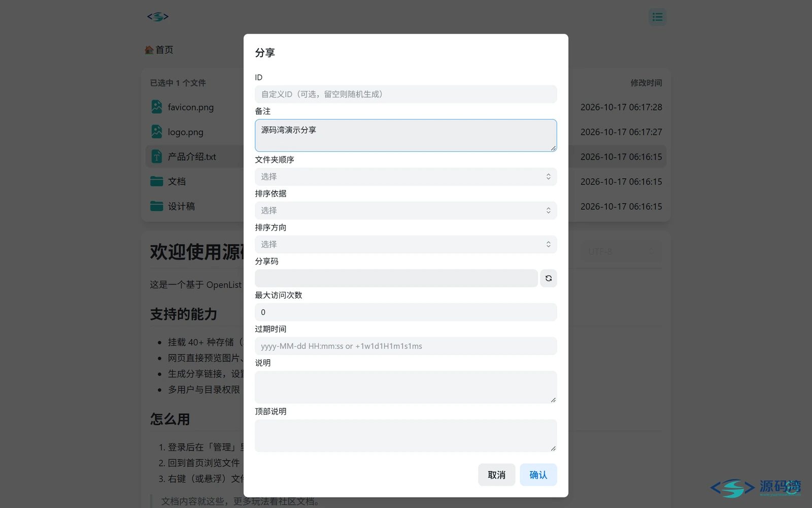812x508 pixels.
Task: Click the 备注 textarea with 源码湾演示分享
Action: tap(406, 136)
